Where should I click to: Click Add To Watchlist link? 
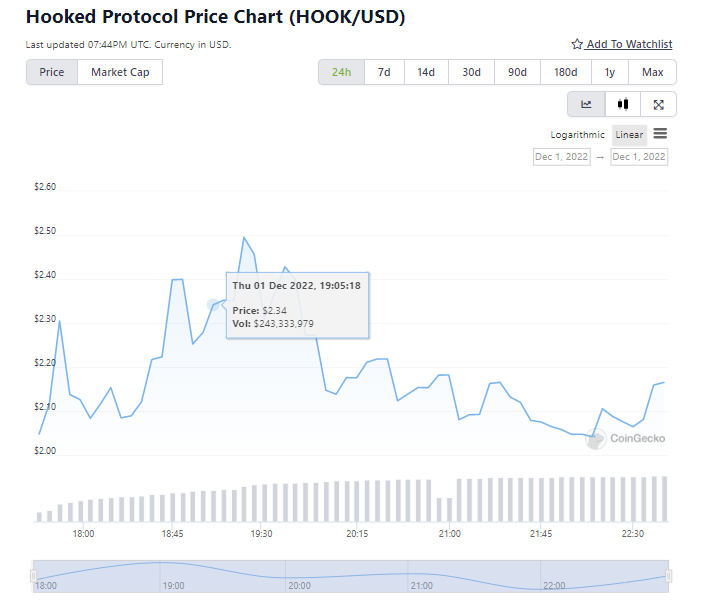pos(629,45)
